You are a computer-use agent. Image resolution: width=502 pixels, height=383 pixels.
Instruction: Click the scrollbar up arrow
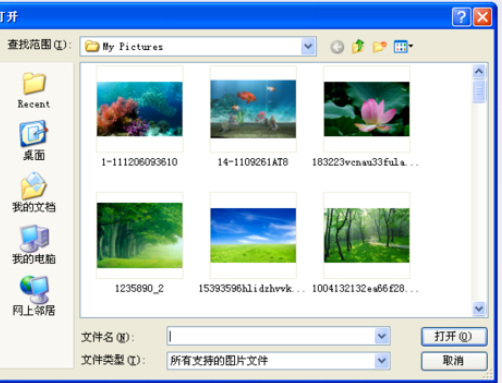(x=479, y=71)
